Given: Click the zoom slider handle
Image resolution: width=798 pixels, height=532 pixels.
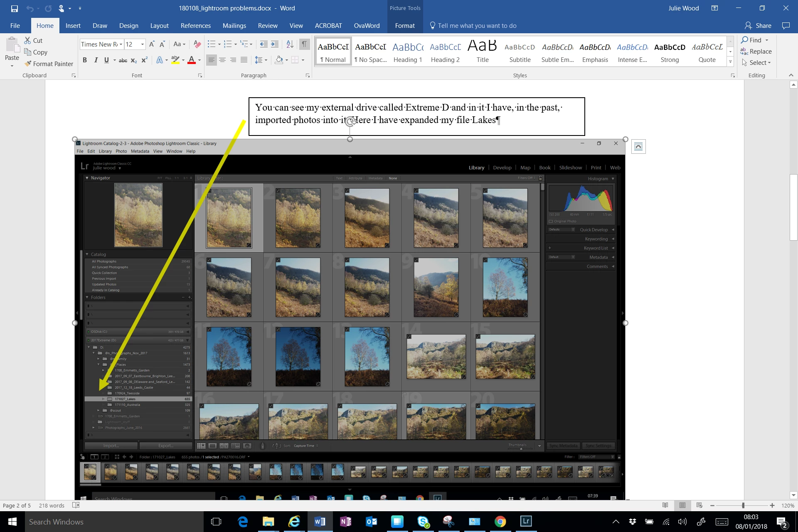Looking at the screenshot, I should pos(743,505).
